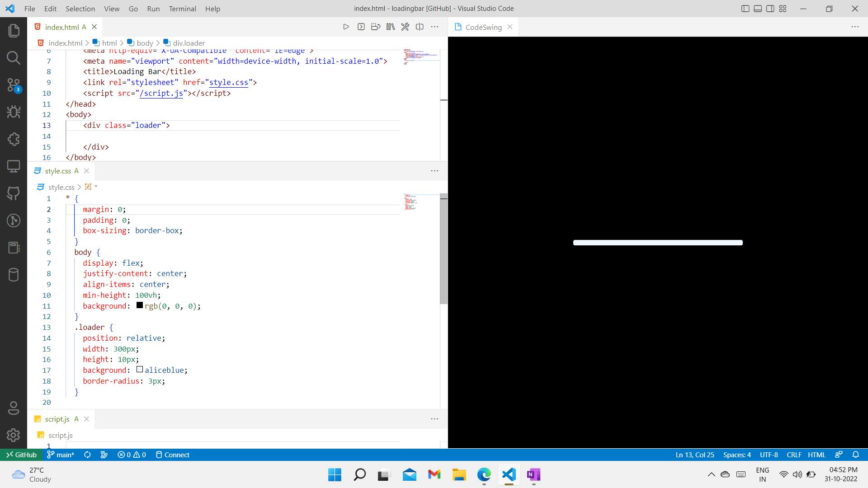Click the open folder swing icon in editor toolbar
Screen dimensions: 868x488
point(376,27)
